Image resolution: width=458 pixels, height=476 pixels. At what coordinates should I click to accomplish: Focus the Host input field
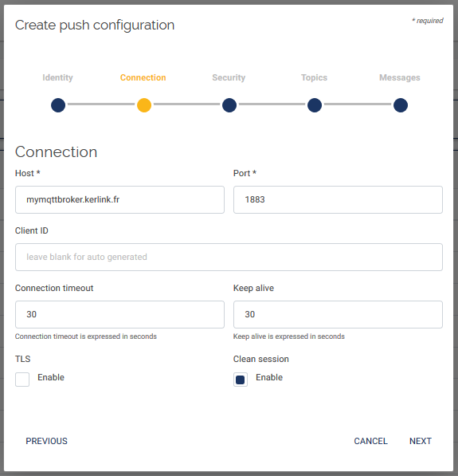[x=119, y=200]
